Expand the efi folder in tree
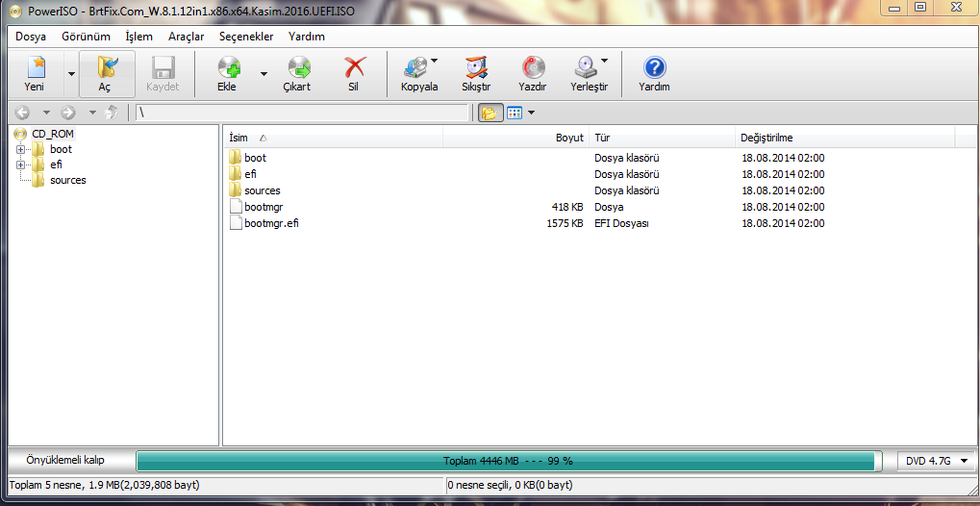Screen dimensions: 980x506 tap(20, 165)
